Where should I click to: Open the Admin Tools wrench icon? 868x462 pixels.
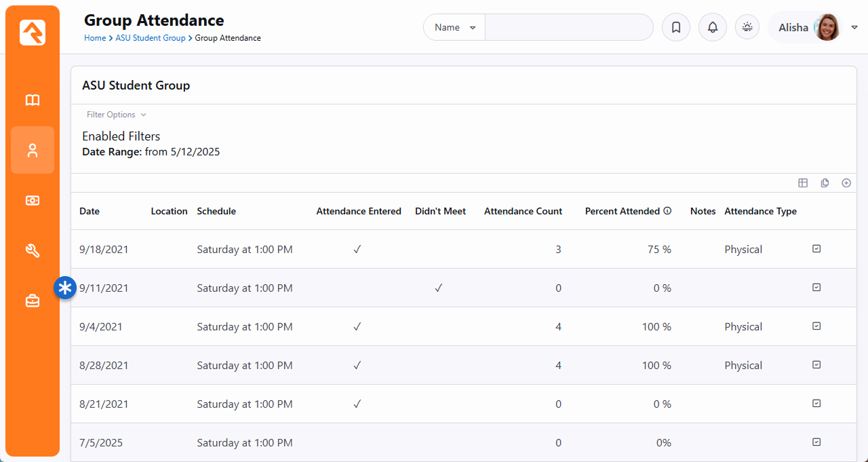pyautogui.click(x=33, y=251)
